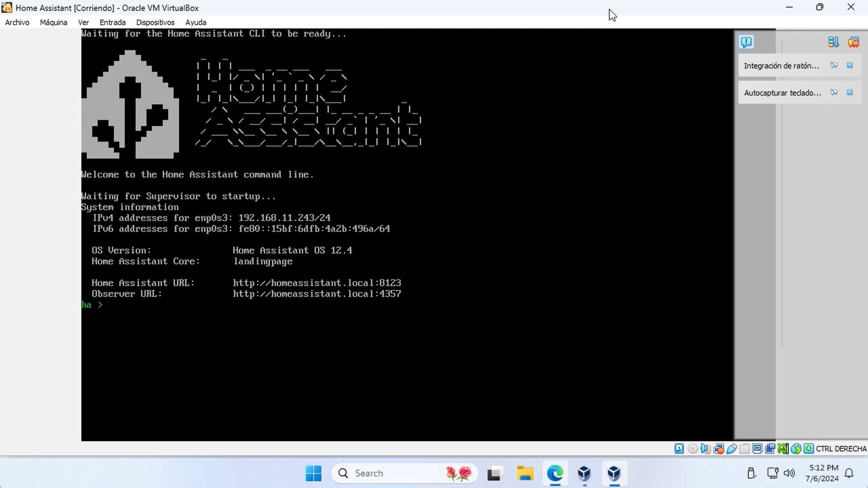Screen dimensions: 868x488
Task: Disable mouse integration via sidebar icon
Action: point(834,65)
